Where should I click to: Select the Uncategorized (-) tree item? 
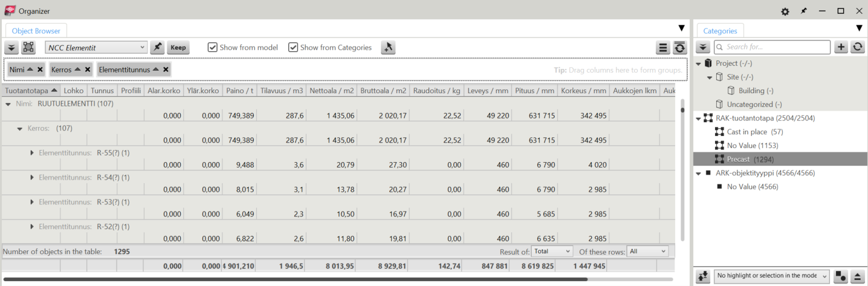(x=754, y=104)
